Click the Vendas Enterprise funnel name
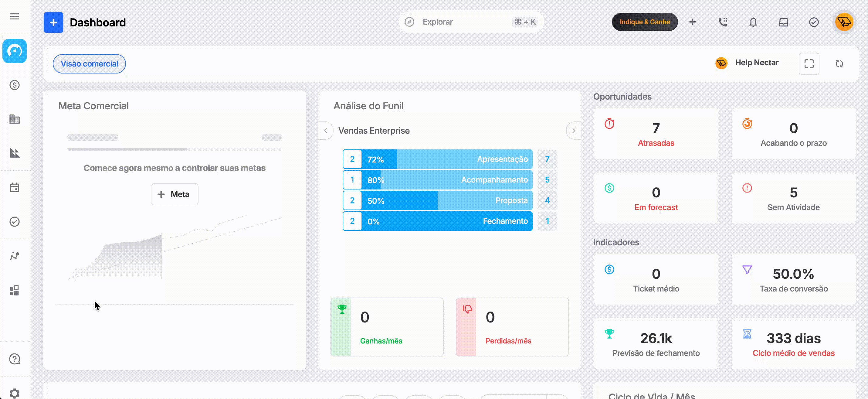The width and height of the screenshot is (868, 399). (374, 131)
